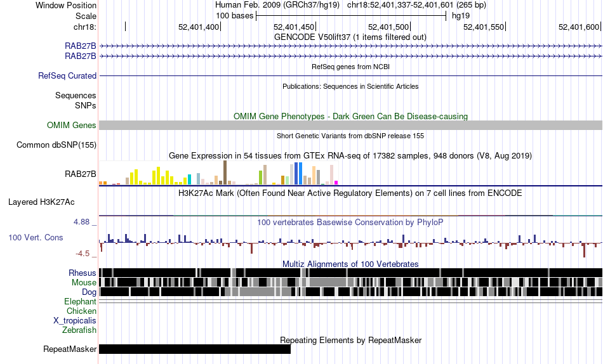
Task: Open the OMIM Gene Phenotypes track title
Action: (x=350, y=117)
